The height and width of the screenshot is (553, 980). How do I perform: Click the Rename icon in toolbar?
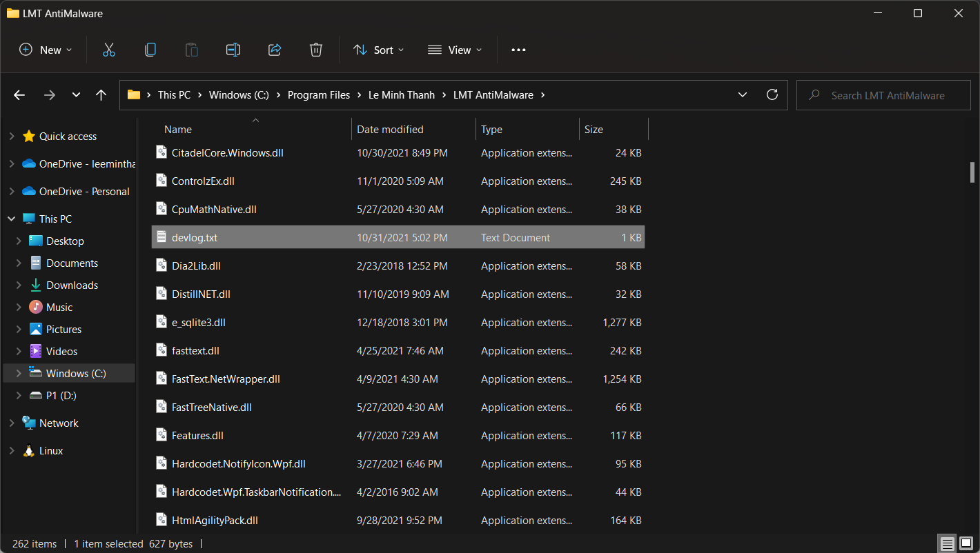(x=233, y=50)
